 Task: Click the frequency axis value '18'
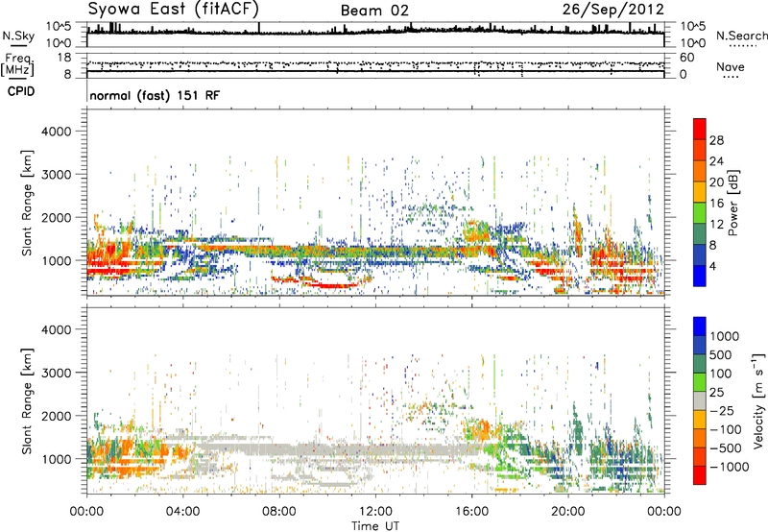(x=64, y=58)
